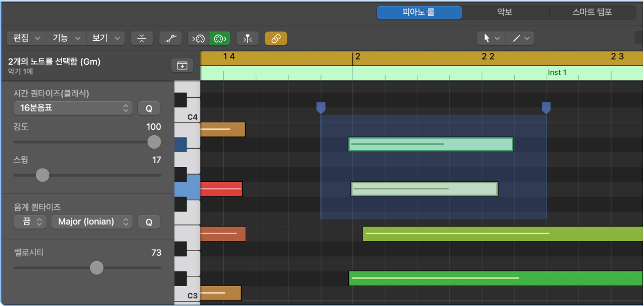Toggle the automation curve icon

click(x=170, y=38)
